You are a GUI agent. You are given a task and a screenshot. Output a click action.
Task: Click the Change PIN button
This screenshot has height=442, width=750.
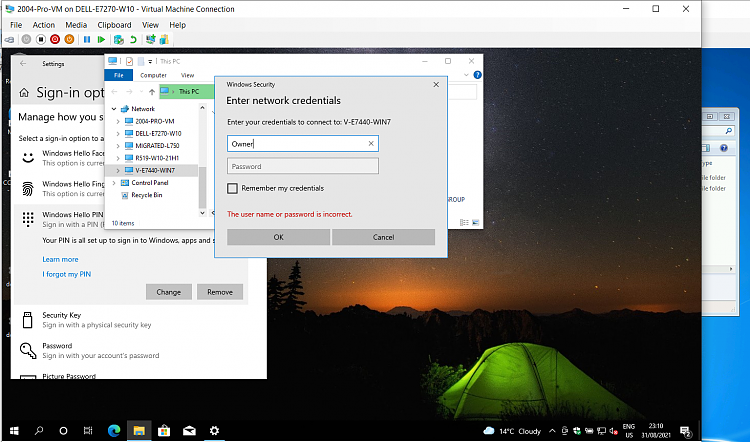169,292
